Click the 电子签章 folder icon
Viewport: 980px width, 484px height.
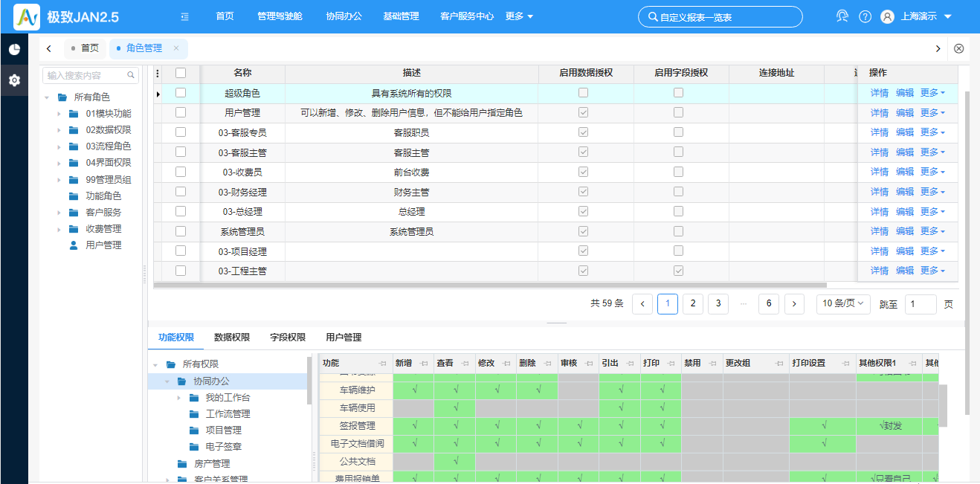(194, 447)
